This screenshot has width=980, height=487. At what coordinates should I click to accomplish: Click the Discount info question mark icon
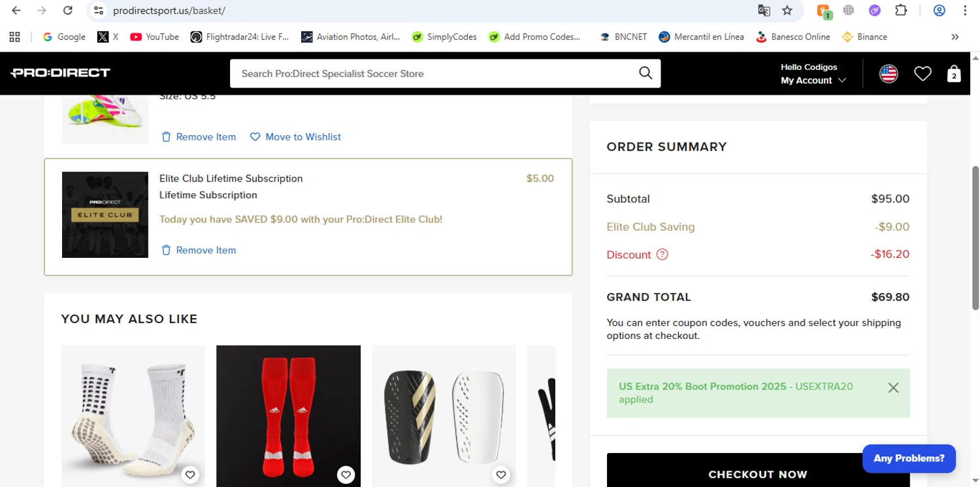(x=662, y=255)
